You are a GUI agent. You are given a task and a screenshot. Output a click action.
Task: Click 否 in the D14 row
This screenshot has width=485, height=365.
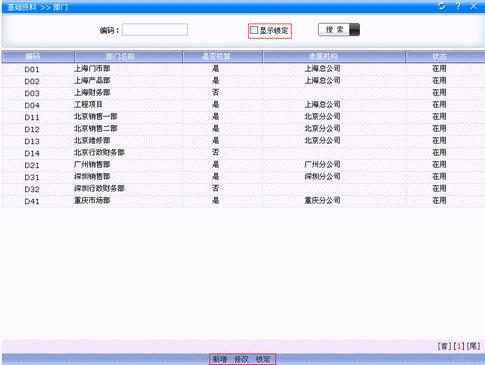click(216, 152)
